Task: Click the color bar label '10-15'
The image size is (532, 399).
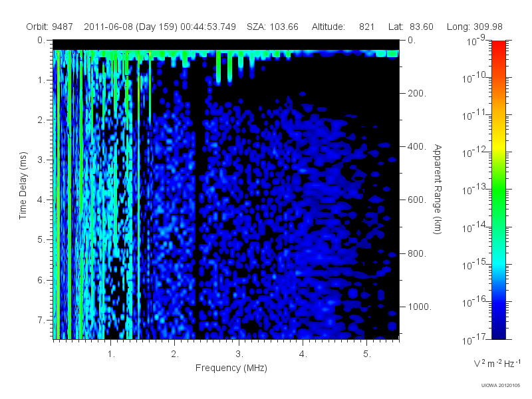Action: [x=475, y=264]
